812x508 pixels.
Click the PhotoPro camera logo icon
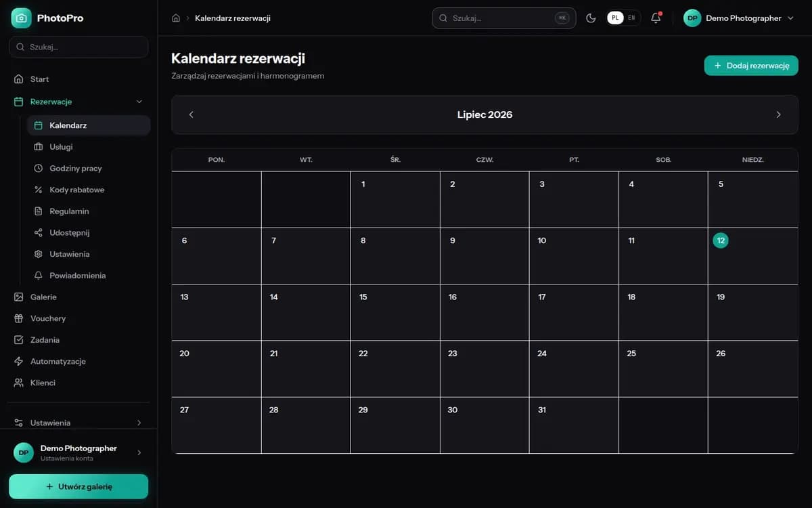click(21, 18)
